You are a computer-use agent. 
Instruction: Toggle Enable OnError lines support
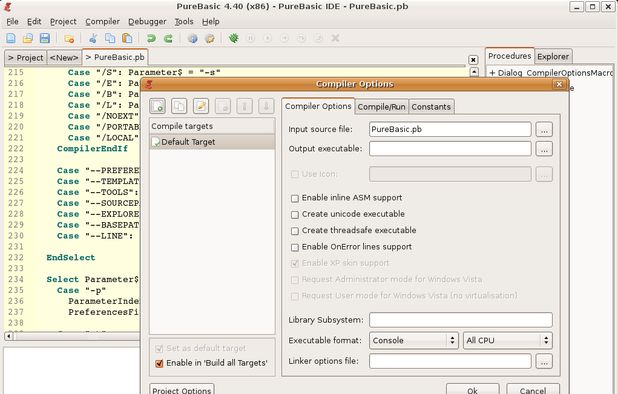tap(294, 247)
